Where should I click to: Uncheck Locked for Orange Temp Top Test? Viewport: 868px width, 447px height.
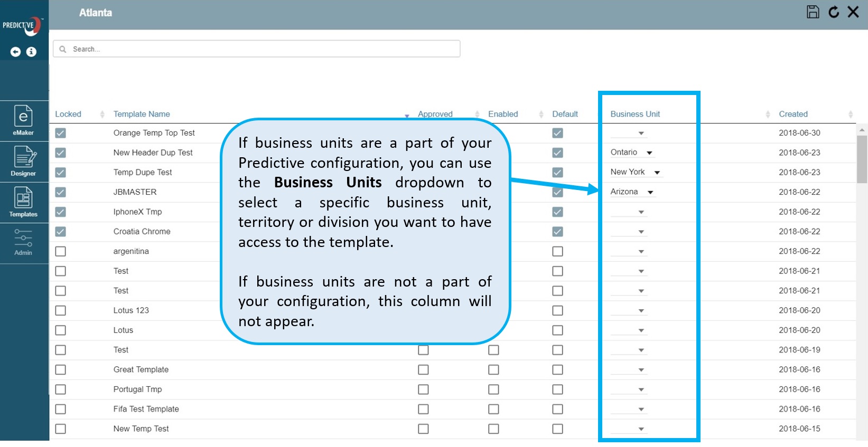tap(61, 133)
